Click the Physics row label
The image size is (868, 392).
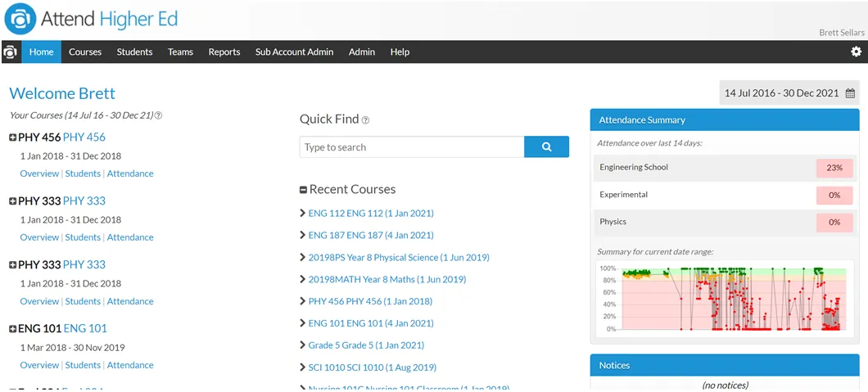pyautogui.click(x=613, y=222)
